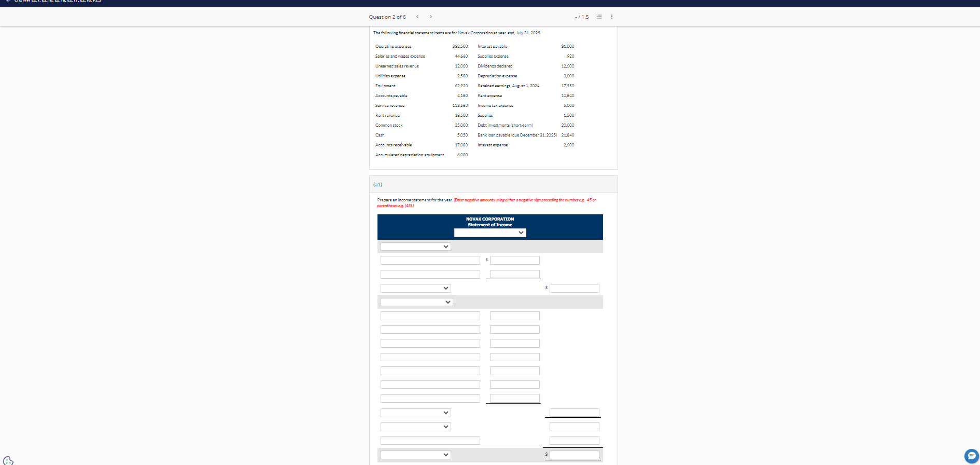Click the 'Statement of Income' title
The width and height of the screenshot is (980, 465).
click(x=490, y=225)
